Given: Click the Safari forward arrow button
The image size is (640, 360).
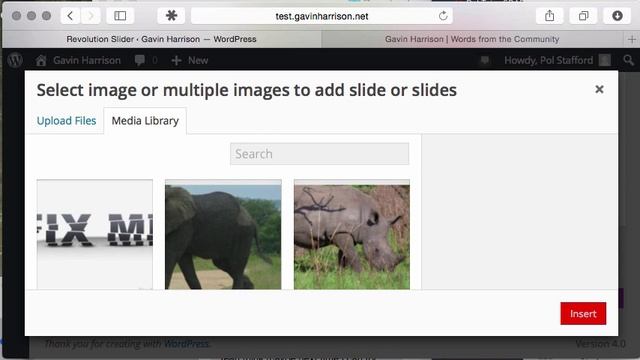Looking at the screenshot, I should 90,16.
